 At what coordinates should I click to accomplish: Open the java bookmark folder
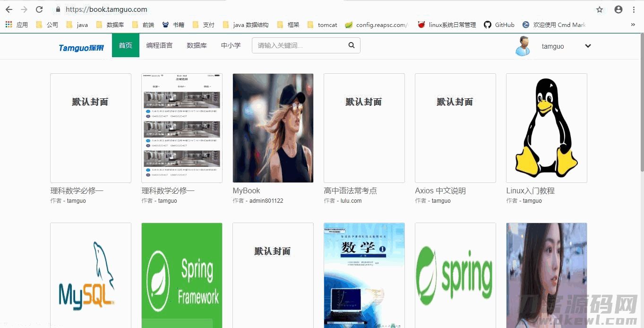click(x=77, y=25)
